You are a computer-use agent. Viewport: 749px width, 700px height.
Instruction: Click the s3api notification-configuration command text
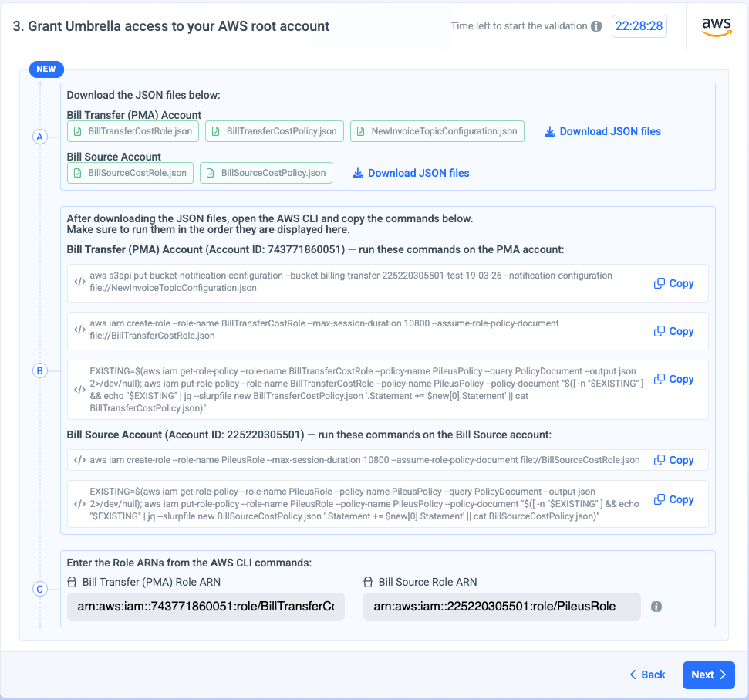pyautogui.click(x=351, y=282)
